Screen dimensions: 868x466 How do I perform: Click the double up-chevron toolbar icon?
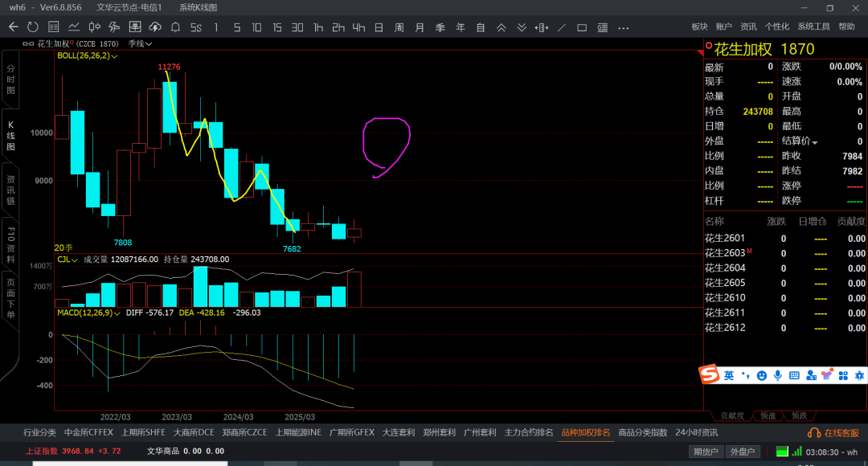tap(501, 27)
